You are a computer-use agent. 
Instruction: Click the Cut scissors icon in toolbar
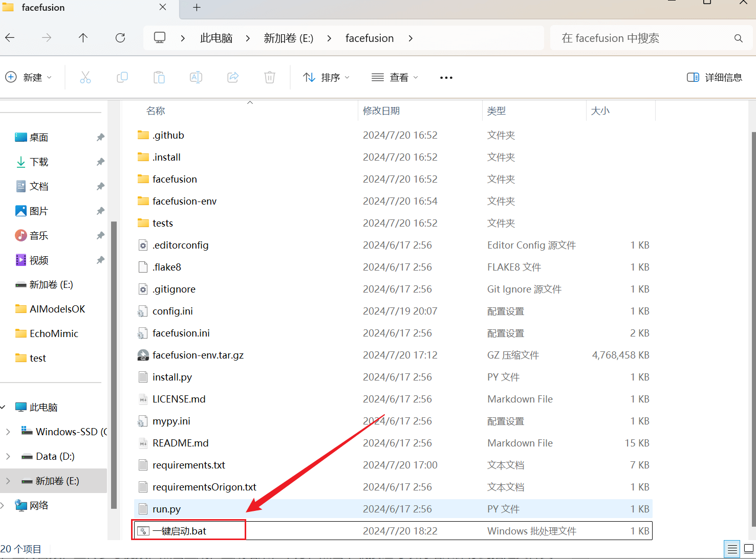(85, 77)
